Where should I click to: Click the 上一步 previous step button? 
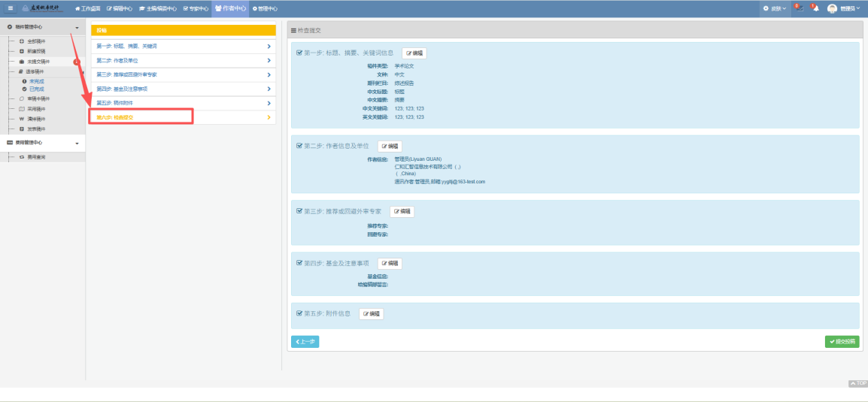(x=305, y=342)
